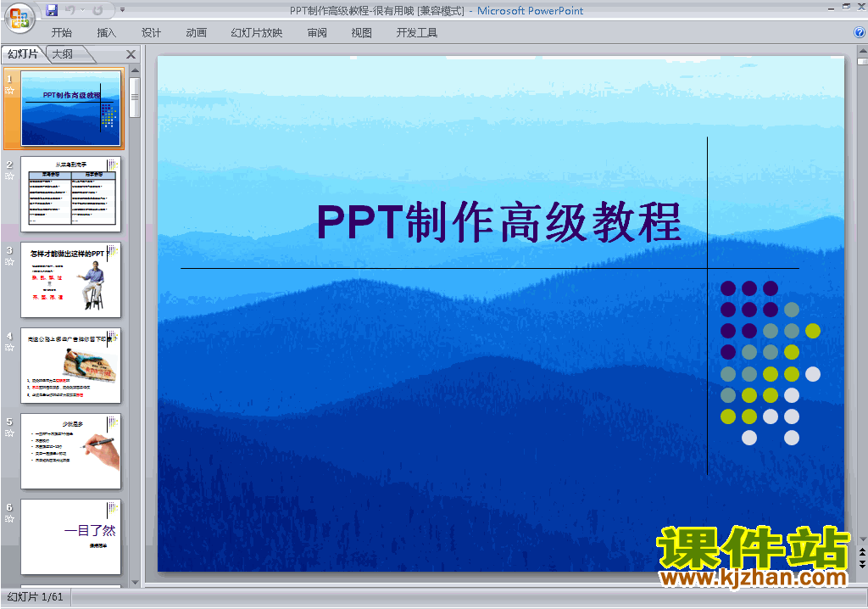
Task: Click animation star icon beside slide 1
Action: pos(9,90)
